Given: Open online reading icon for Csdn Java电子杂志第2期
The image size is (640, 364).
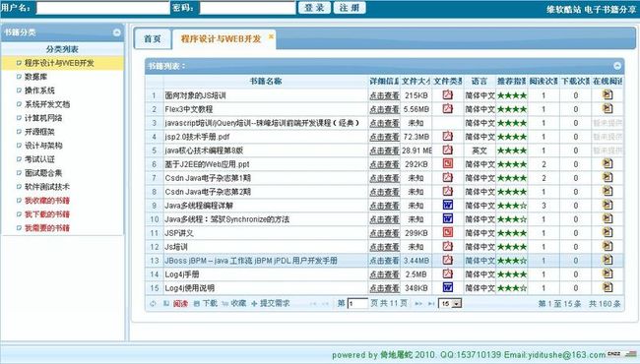Looking at the screenshot, I should pyautogui.click(x=608, y=191).
